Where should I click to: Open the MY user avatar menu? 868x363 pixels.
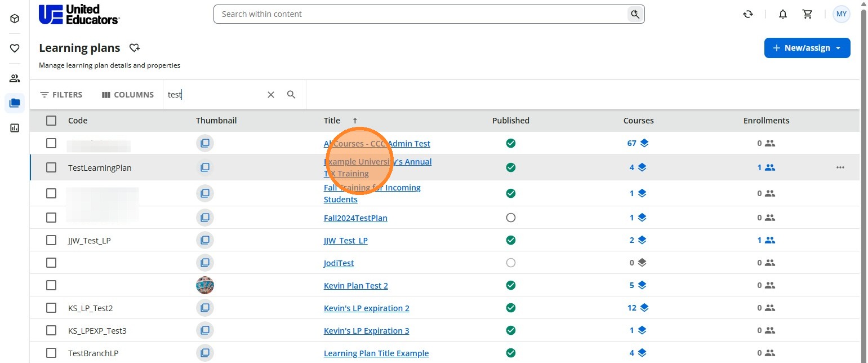[842, 14]
